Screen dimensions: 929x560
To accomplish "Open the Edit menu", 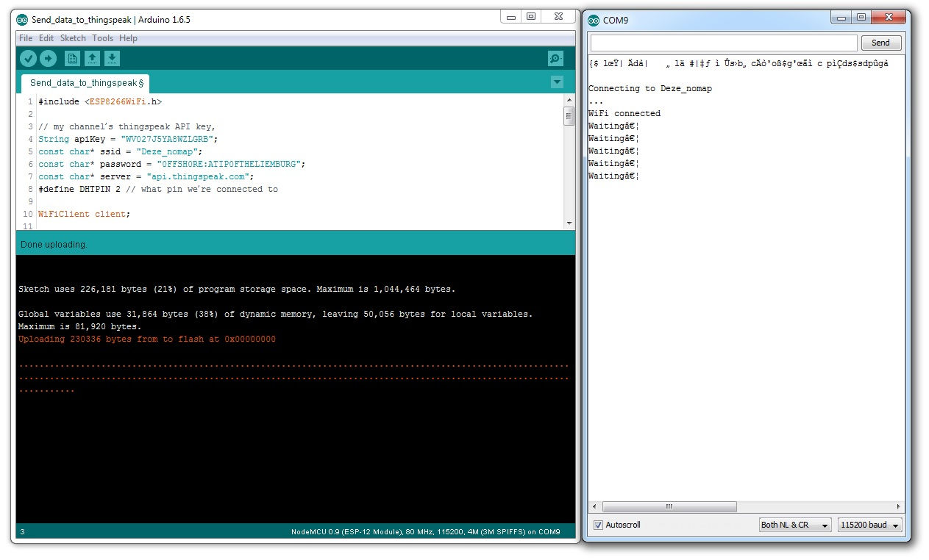I will (46, 38).
